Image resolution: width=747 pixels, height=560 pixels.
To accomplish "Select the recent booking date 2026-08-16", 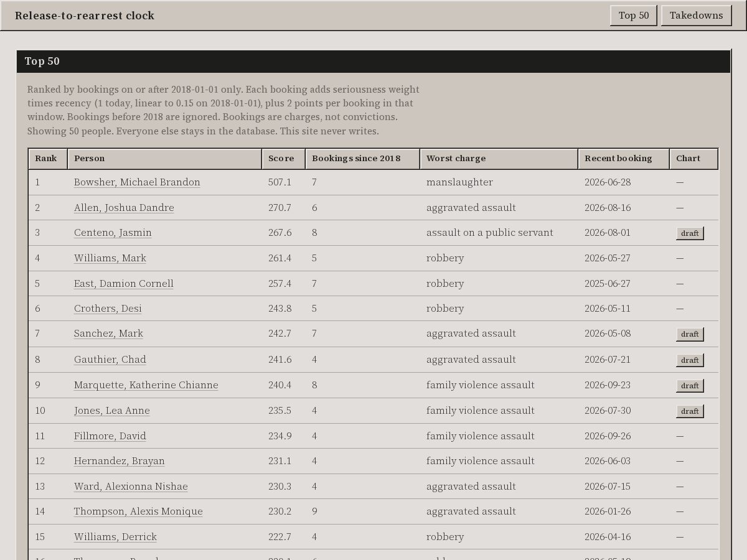I will tap(608, 208).
